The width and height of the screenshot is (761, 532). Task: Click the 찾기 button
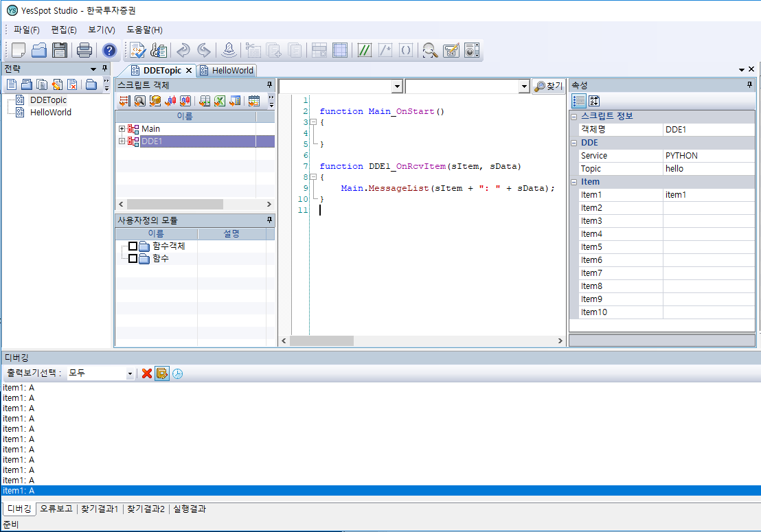tap(549, 86)
